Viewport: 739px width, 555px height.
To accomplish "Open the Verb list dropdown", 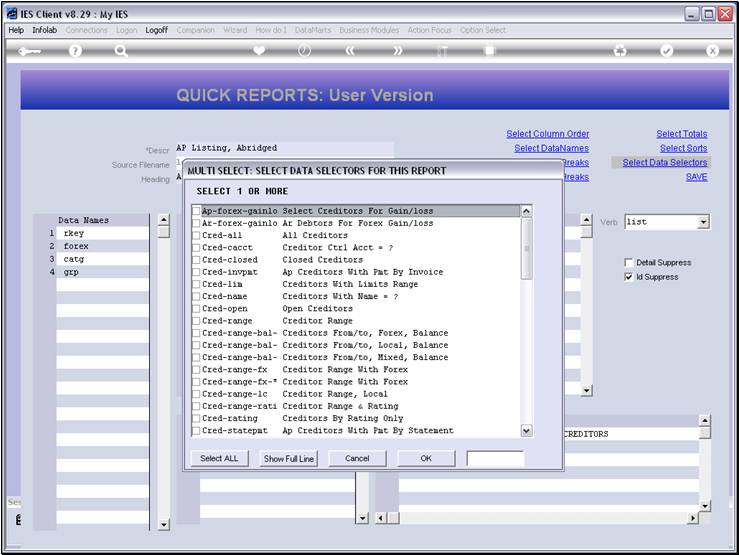I will 703,222.
